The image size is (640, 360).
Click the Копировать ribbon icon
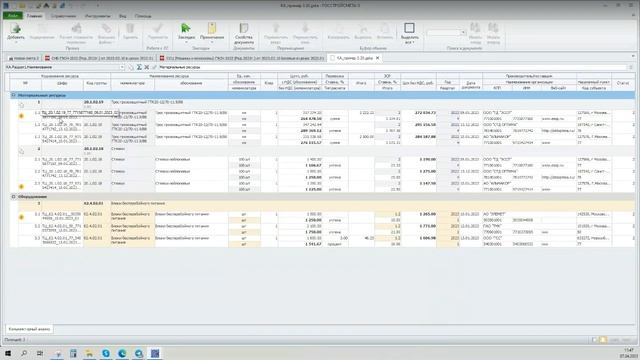click(338, 29)
